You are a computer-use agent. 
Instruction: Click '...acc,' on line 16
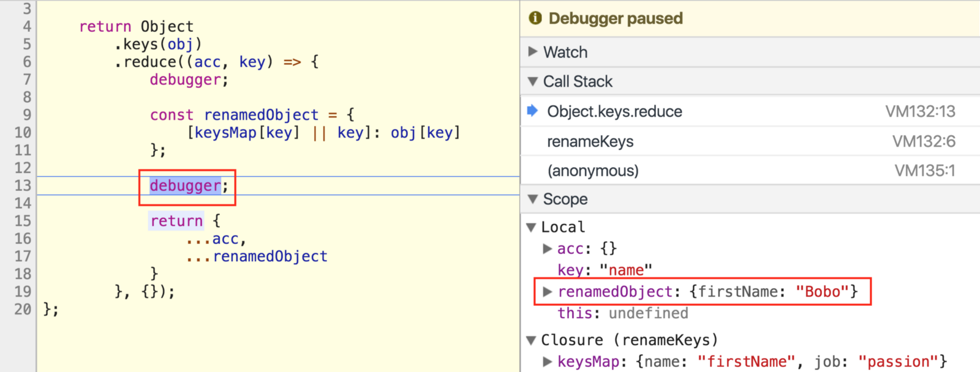216,239
